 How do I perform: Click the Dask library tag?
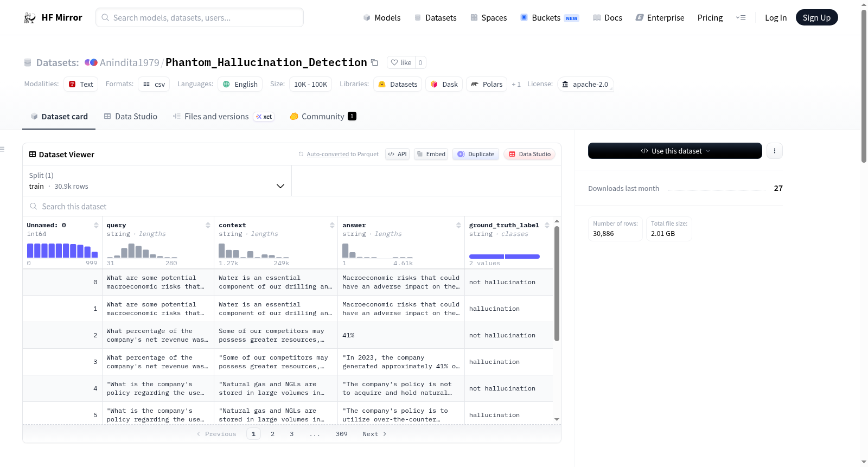pyautogui.click(x=444, y=85)
